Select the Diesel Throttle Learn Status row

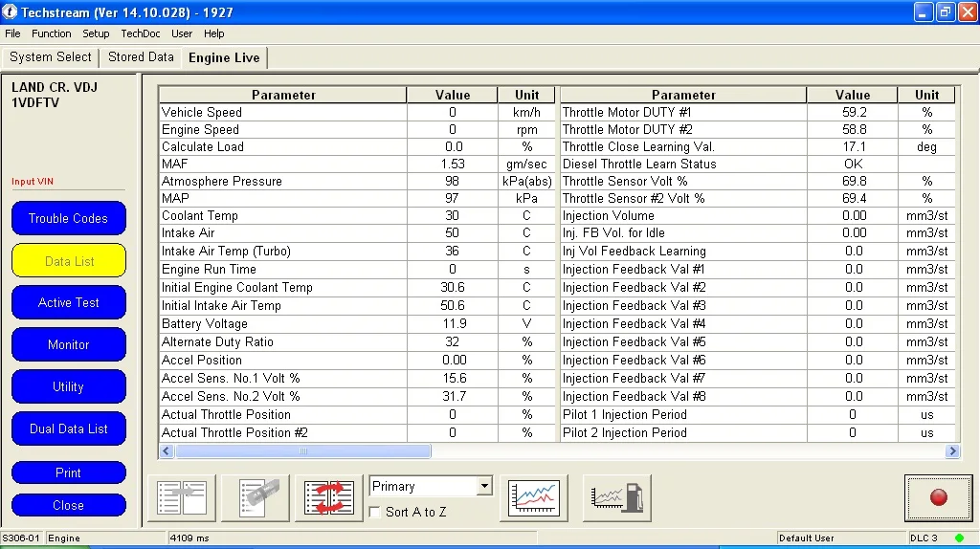(x=758, y=164)
